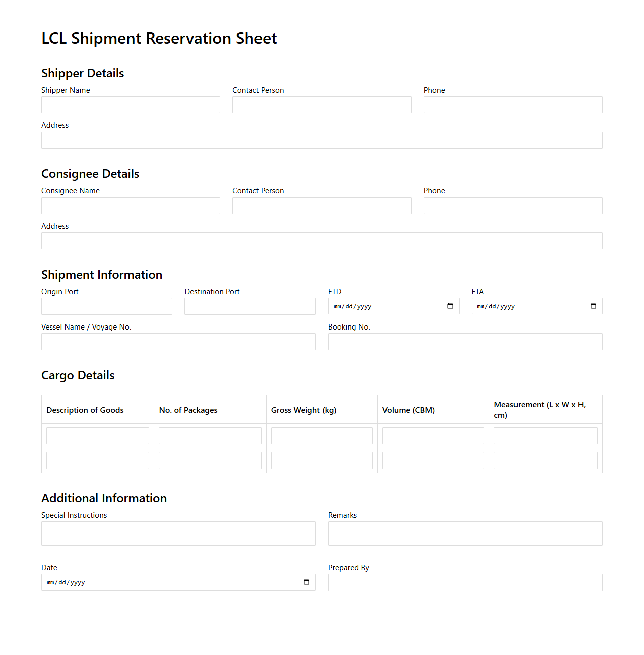Open the Date field calendar picker
Viewport: 644px width, 655px height.
click(306, 582)
